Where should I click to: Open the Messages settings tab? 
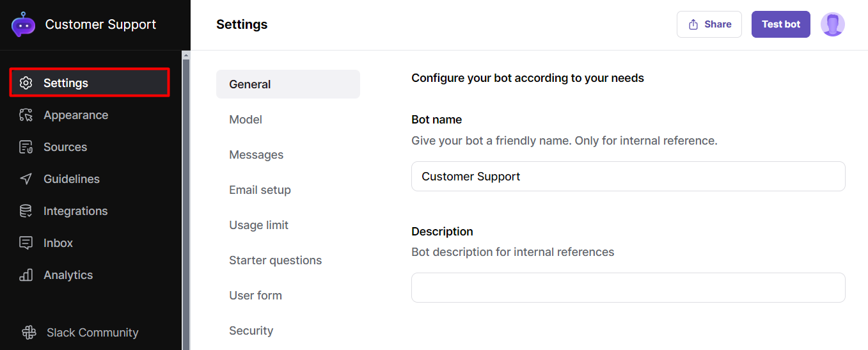[x=256, y=155]
